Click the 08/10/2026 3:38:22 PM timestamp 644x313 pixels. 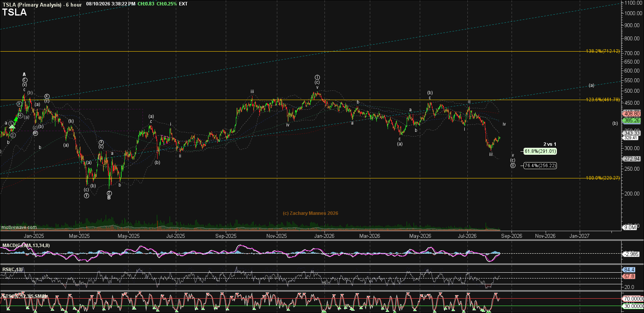tap(111, 4)
